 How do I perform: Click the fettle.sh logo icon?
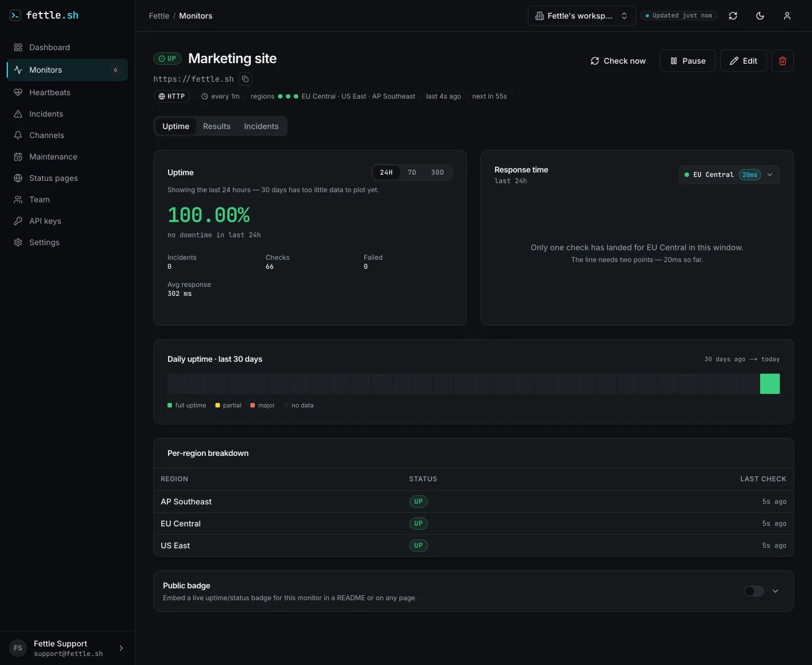[15, 15]
